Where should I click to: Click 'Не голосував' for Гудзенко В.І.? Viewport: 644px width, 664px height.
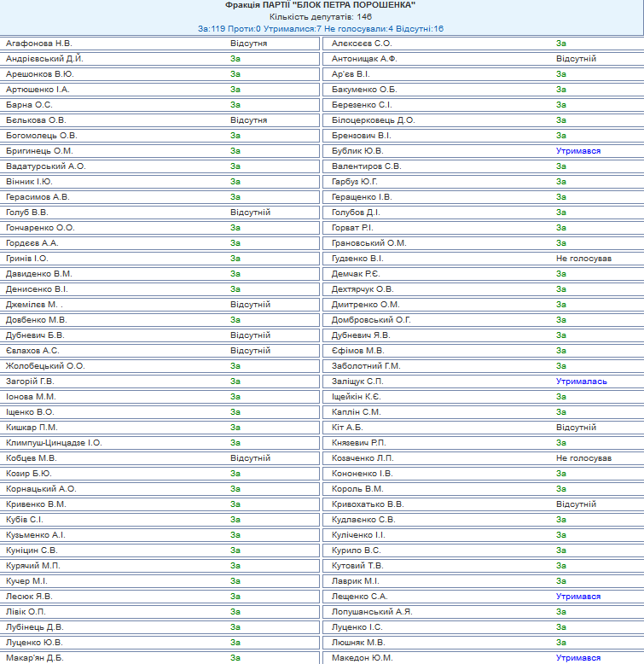coord(583,259)
